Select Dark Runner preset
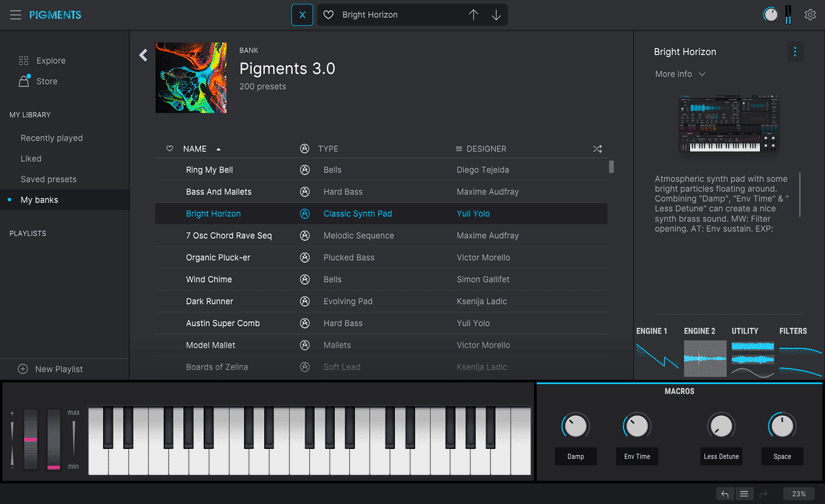 pyautogui.click(x=381, y=301)
